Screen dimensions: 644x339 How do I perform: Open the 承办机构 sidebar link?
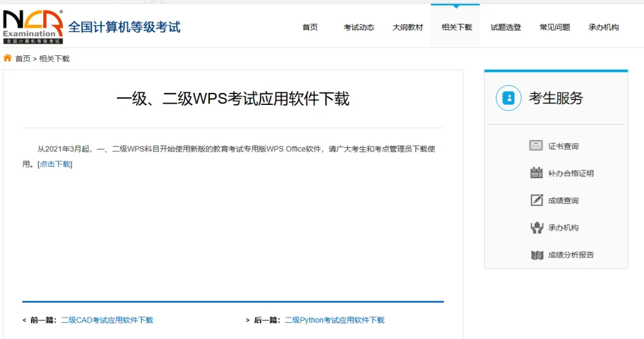click(x=563, y=228)
